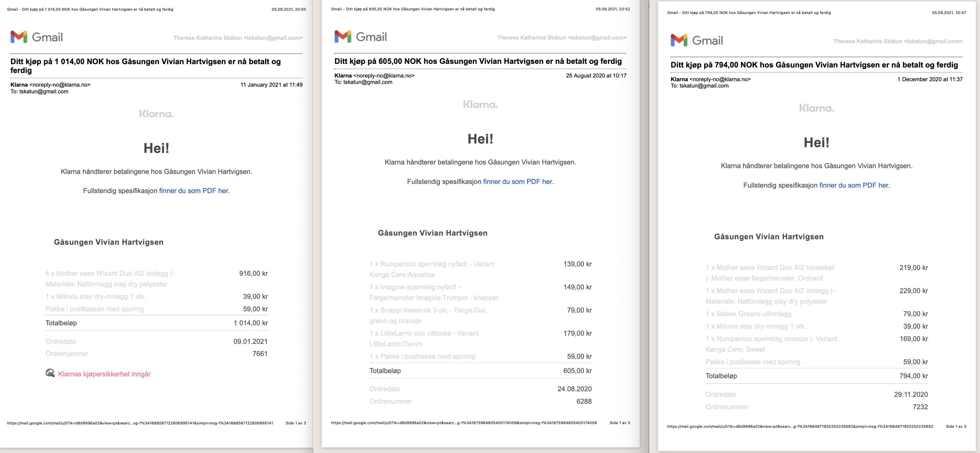Open PDF link in the 11 January 2021 email
Viewport: 980px width, 453px height.
[x=194, y=191]
